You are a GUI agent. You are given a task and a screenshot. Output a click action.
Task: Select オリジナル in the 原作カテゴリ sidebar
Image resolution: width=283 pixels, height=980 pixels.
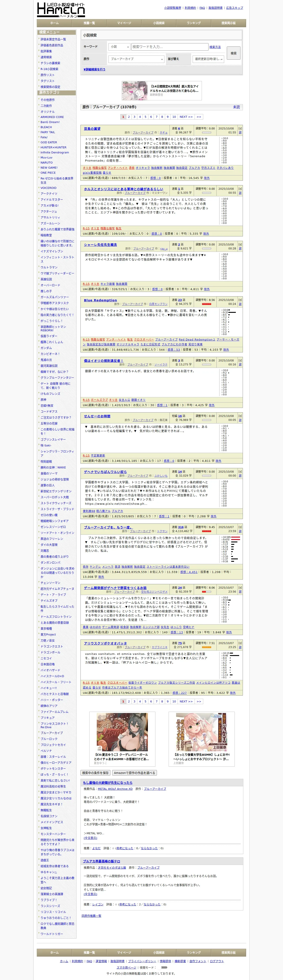[48, 111]
